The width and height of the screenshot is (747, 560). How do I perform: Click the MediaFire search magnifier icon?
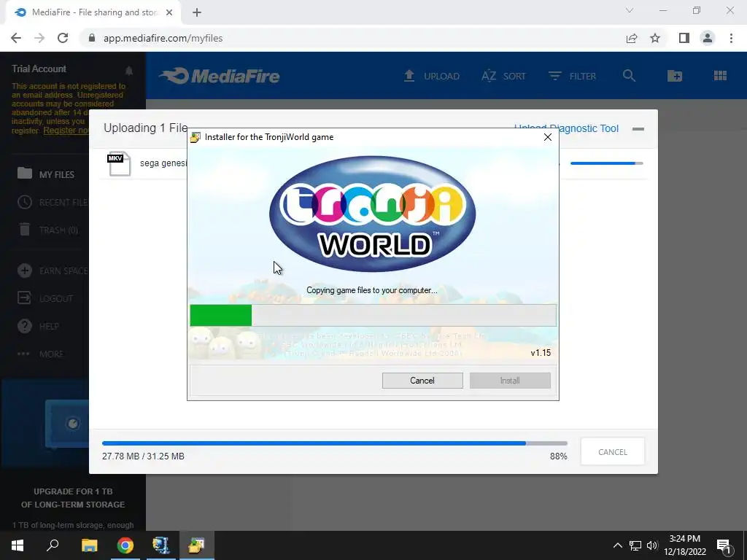(x=629, y=76)
